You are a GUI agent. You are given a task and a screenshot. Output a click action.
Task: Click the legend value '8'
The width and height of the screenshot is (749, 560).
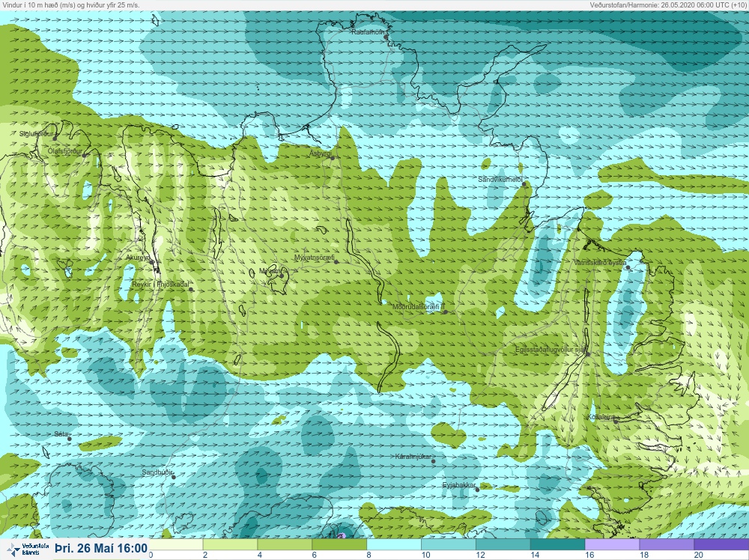[369, 555]
